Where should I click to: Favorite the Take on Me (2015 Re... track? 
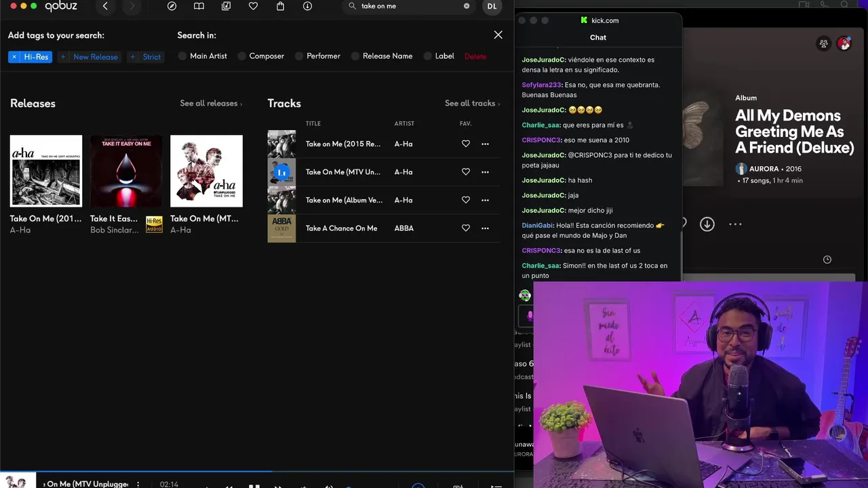466,144
